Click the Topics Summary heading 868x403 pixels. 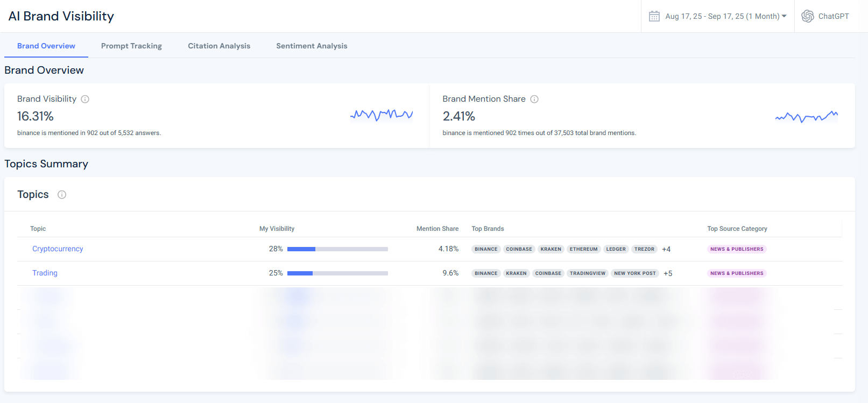coord(46,164)
